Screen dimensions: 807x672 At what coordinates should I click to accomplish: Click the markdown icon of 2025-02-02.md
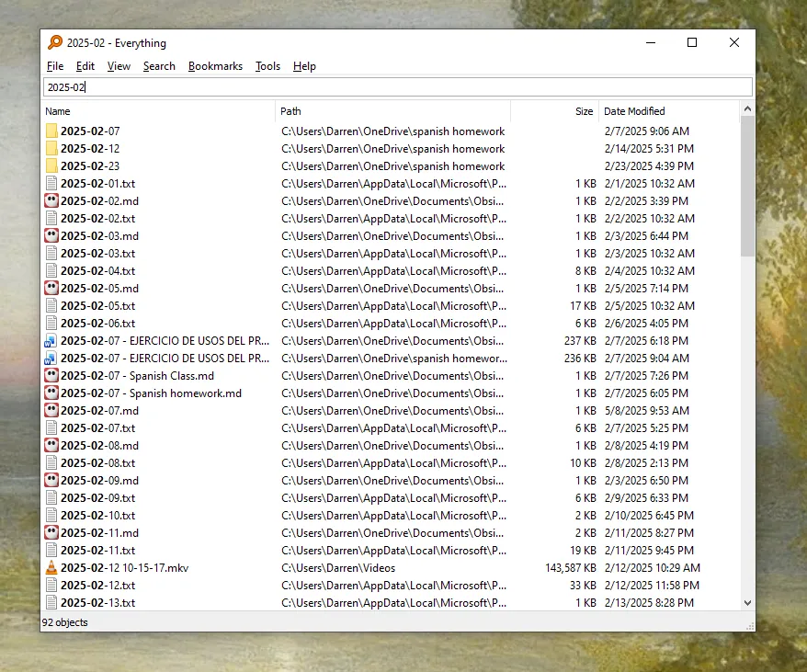click(51, 200)
